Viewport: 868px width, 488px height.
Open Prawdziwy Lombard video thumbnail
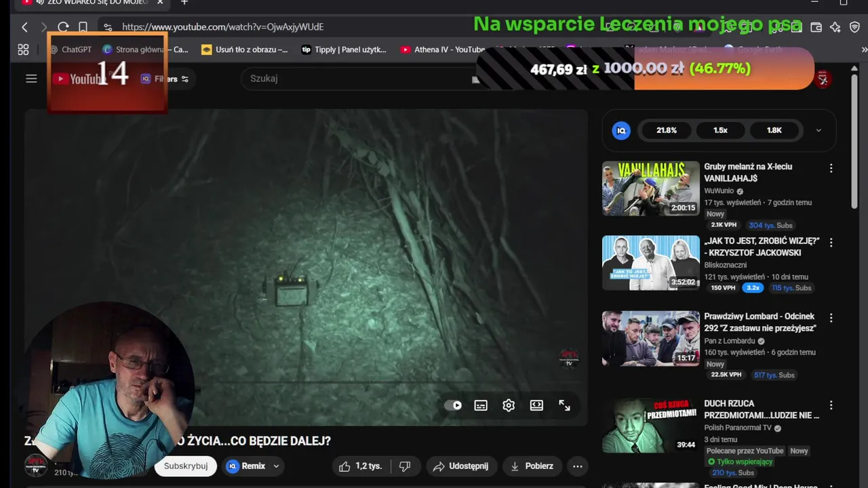(651, 338)
